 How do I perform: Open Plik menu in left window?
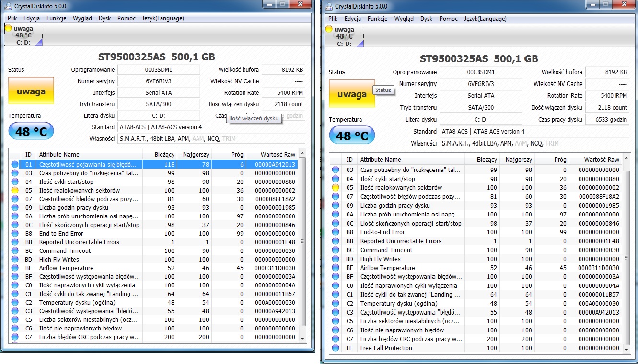(12, 18)
